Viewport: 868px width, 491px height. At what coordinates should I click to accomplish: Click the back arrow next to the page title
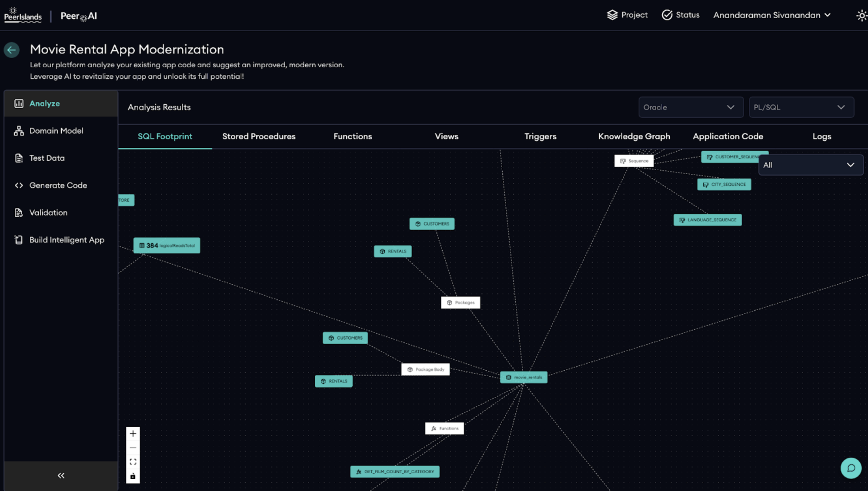coord(11,50)
